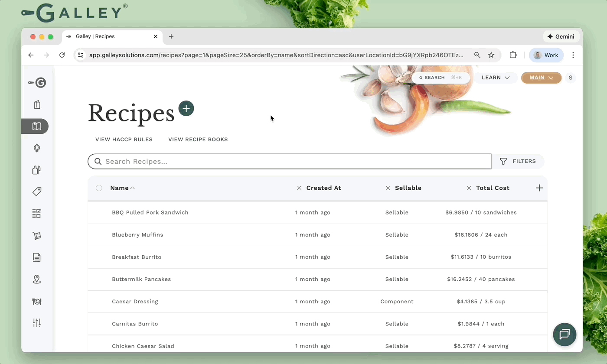Open the menus list icon in the sidebar
Viewport: 607px width, 364px height.
tap(37, 214)
